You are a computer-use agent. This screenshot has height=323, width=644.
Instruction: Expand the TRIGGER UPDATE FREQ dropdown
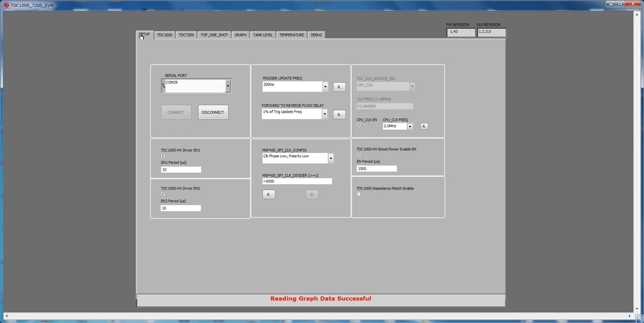325,87
